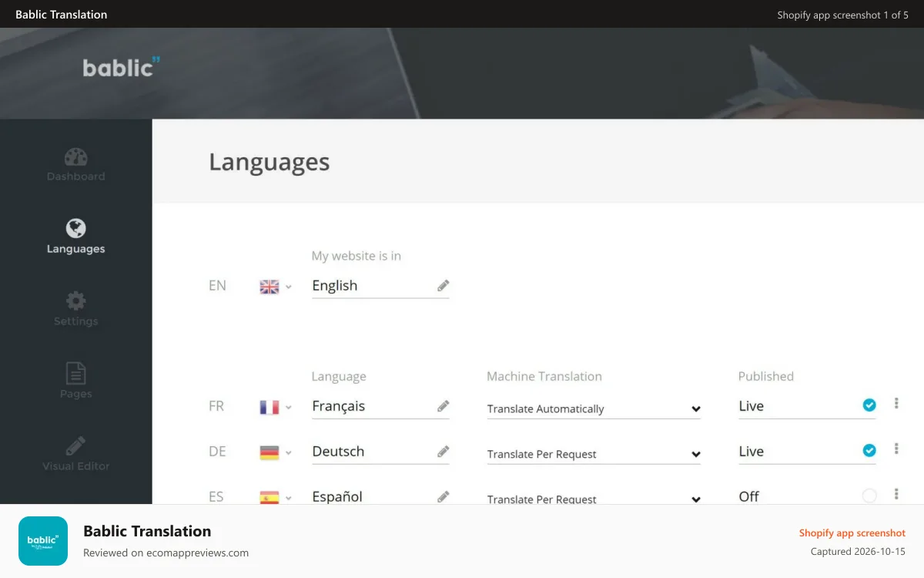Screen dimensions: 924x578
Task: Open more options for Français row
Action: point(896,403)
